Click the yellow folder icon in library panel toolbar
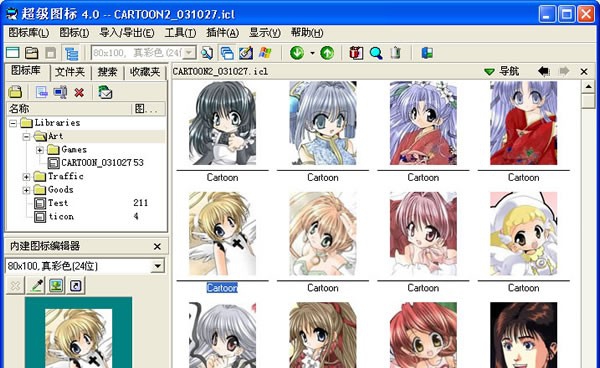 (x=15, y=92)
